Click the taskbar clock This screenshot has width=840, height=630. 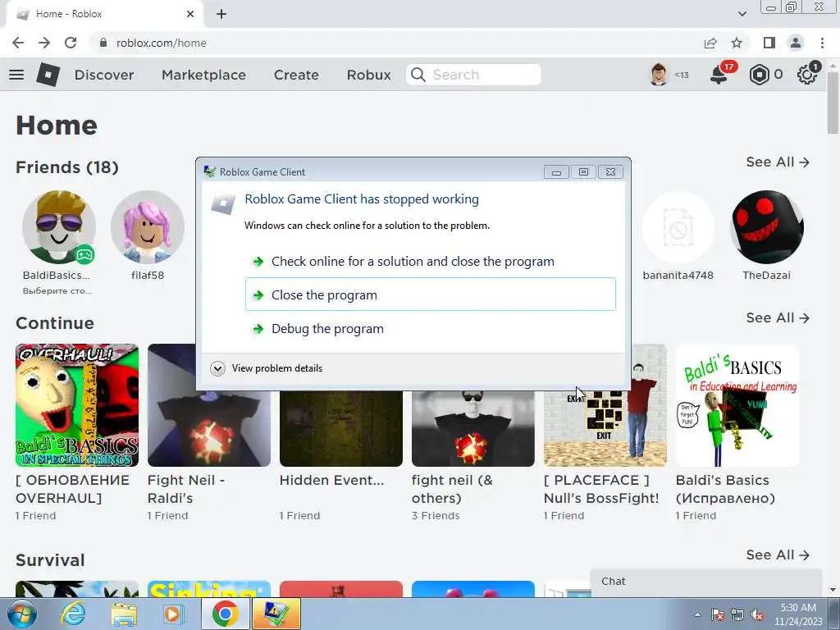tap(798, 614)
